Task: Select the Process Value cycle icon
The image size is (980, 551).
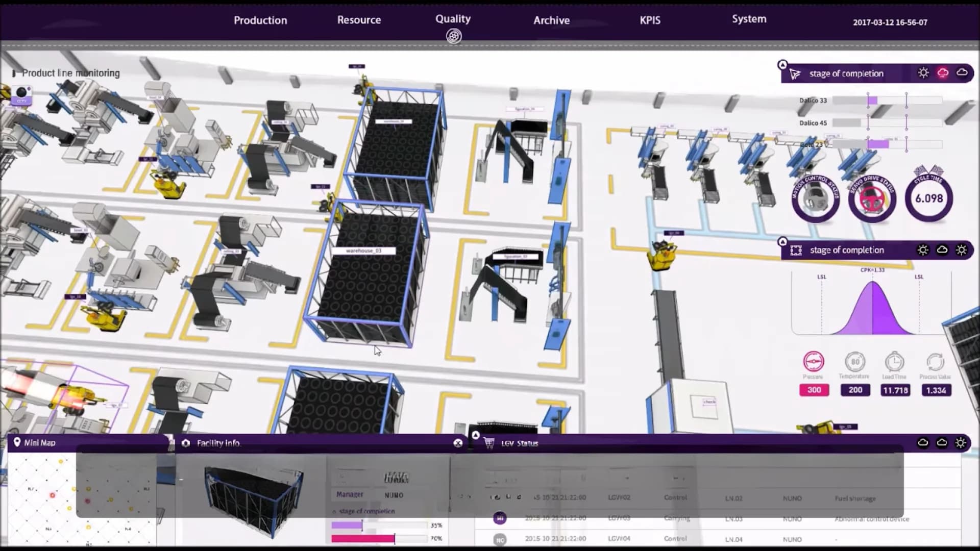Action: [935, 362]
